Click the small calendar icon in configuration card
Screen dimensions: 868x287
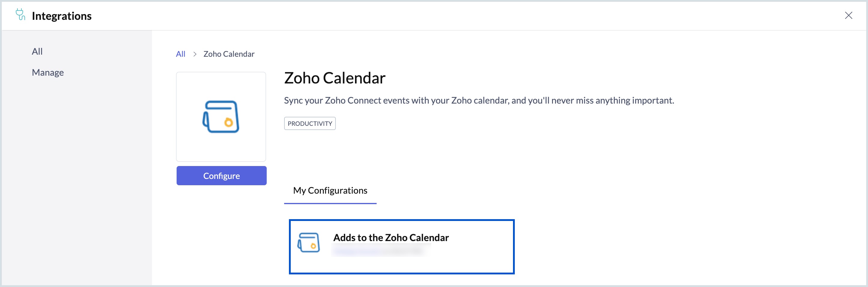[x=308, y=242]
